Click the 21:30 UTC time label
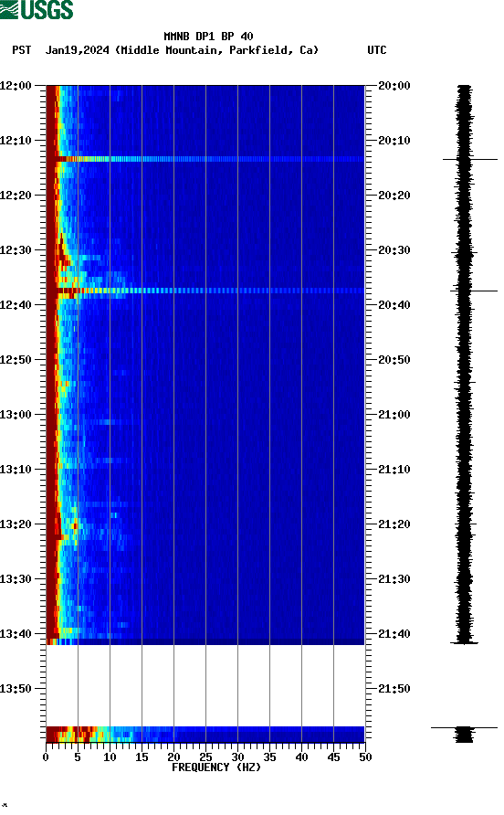Image resolution: width=504 pixels, height=815 pixels. [x=394, y=579]
